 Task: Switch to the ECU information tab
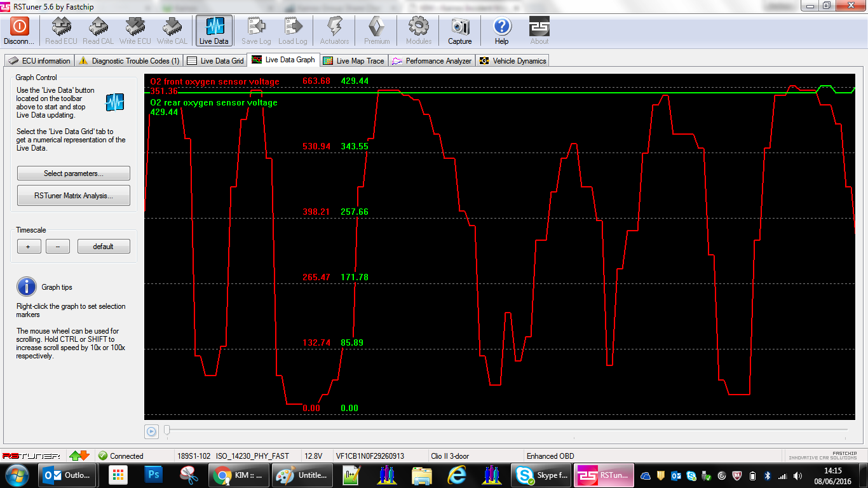point(39,61)
